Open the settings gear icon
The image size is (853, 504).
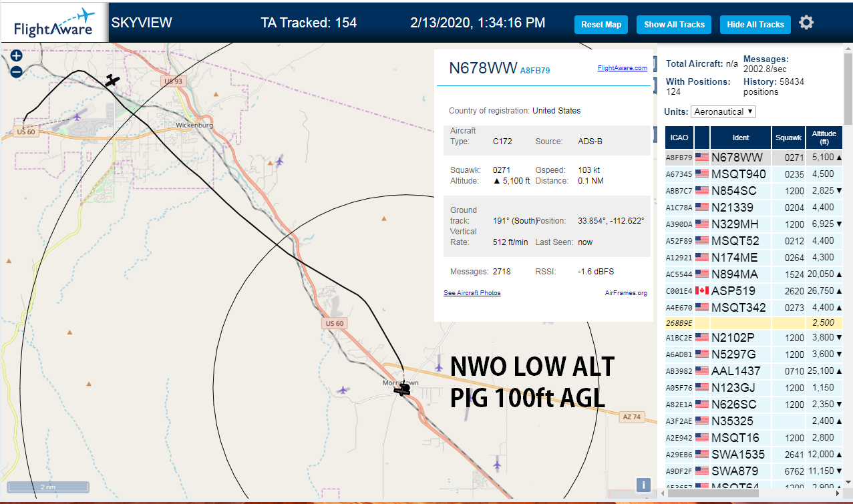806,23
